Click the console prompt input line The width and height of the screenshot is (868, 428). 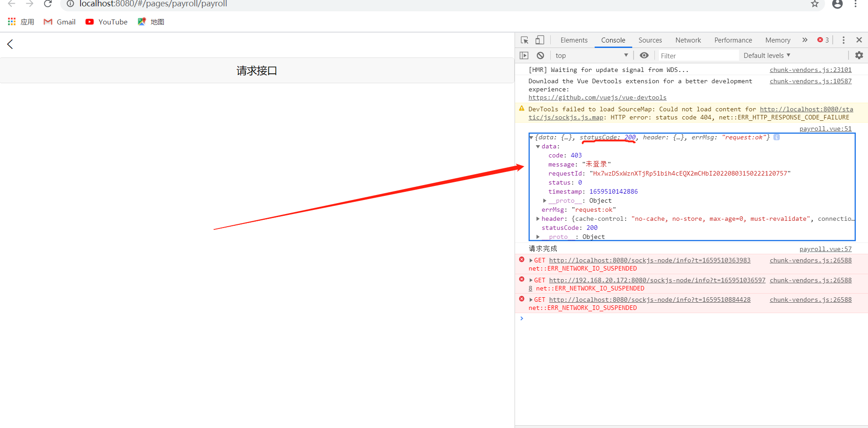click(692, 319)
